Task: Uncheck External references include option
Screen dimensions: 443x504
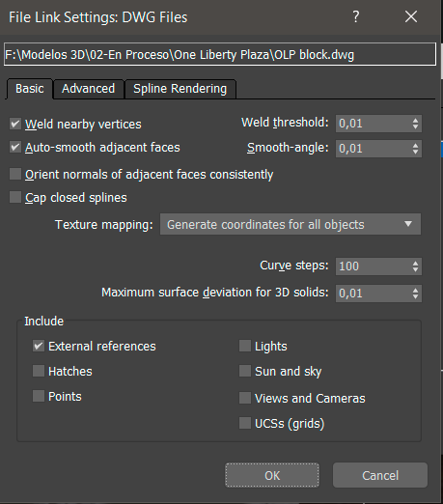Action: [39, 347]
